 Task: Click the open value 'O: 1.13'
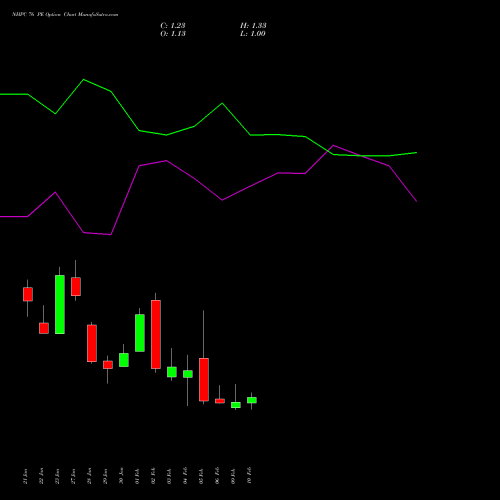coord(173,34)
